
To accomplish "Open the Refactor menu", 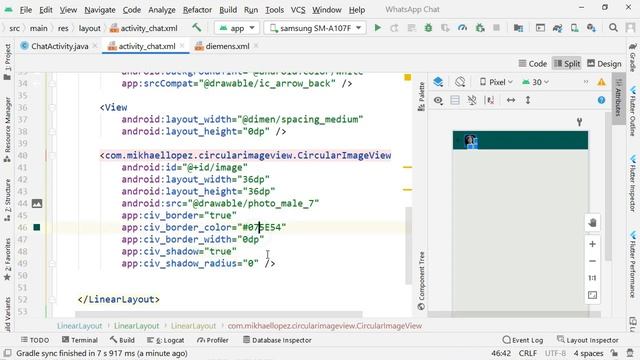I will pos(197,10).
